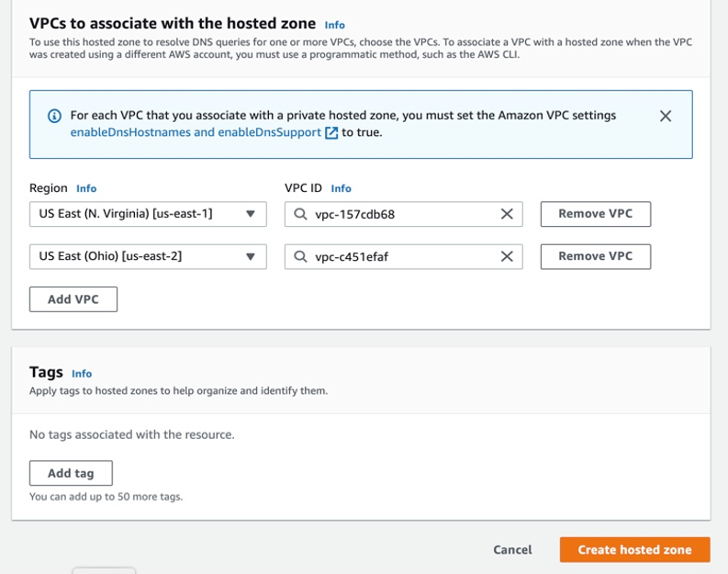Dismiss the blue DNS settings info banner
The height and width of the screenshot is (574, 728).
pos(666,116)
